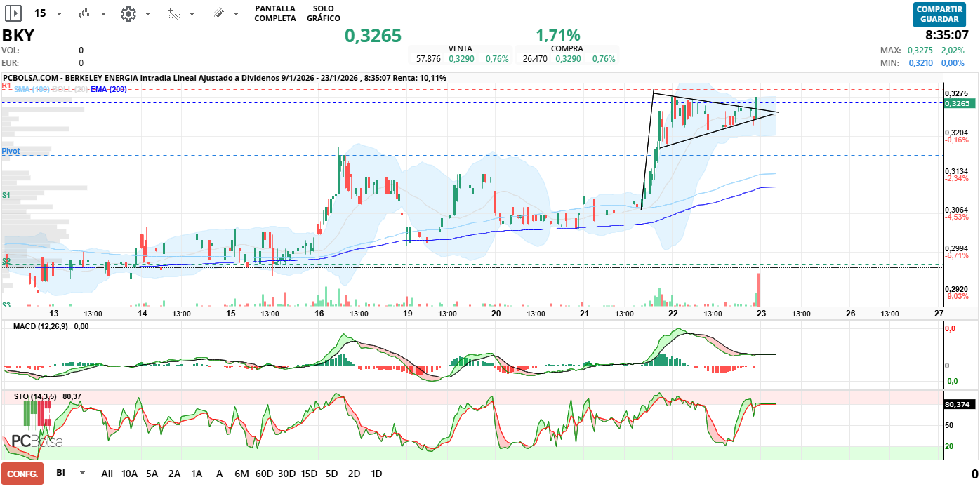
Task: Click PANTALLA COMPLETA button
Action: pyautogui.click(x=274, y=13)
